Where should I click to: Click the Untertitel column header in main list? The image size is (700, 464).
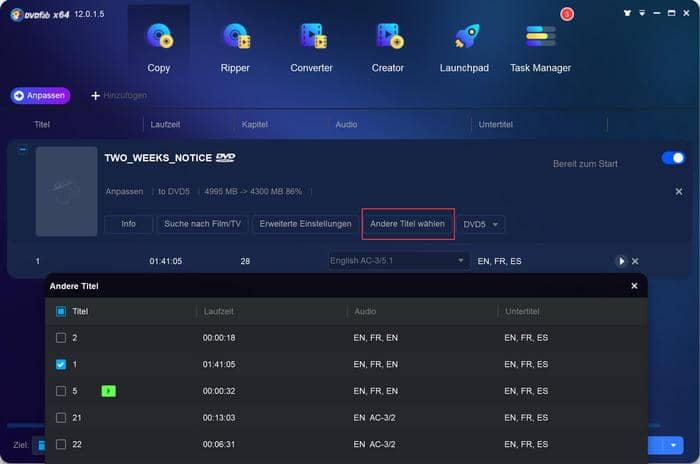[496, 125]
